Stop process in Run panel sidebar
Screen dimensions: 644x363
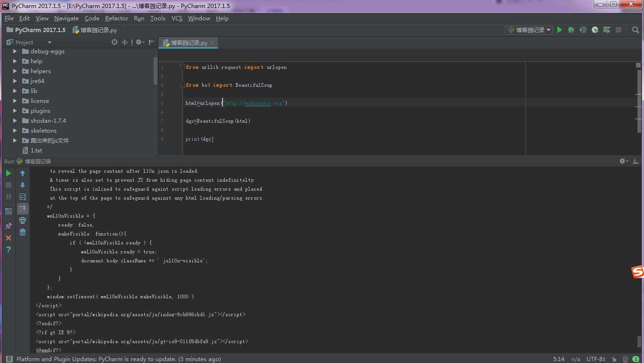click(x=8, y=185)
